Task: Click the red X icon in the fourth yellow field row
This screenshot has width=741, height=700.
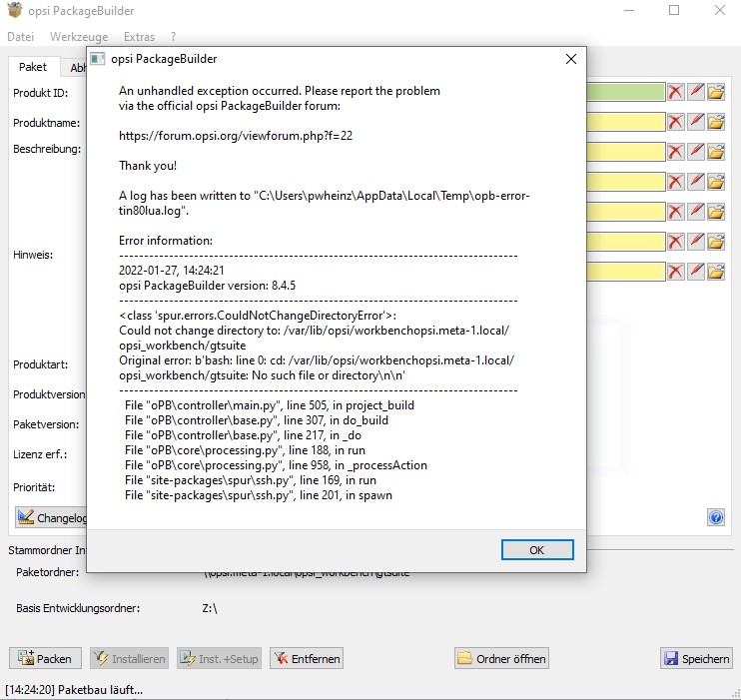Action: 676,212
